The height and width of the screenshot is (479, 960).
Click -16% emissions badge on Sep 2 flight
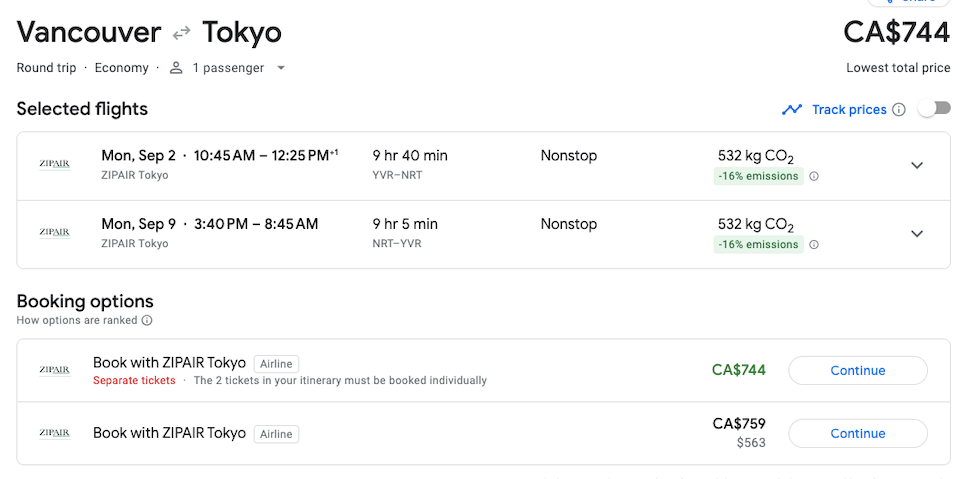[759, 176]
